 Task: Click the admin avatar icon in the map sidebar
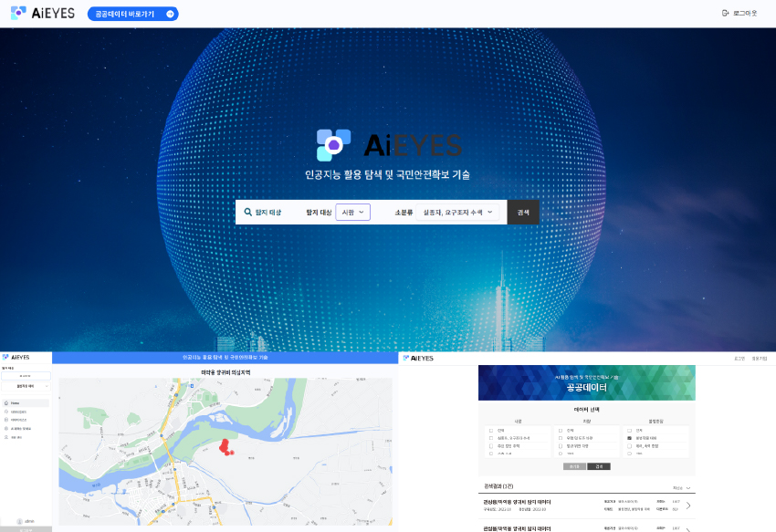[20, 521]
